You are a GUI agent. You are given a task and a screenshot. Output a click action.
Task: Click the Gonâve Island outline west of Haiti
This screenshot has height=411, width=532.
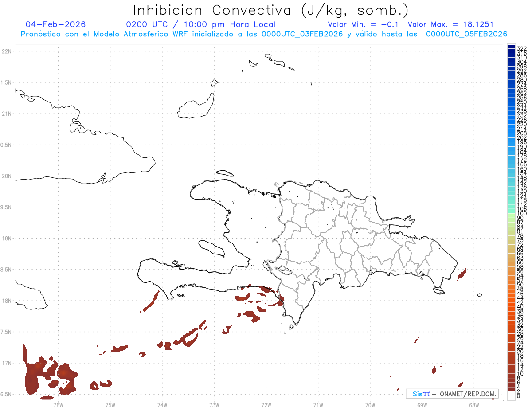coord(211,248)
